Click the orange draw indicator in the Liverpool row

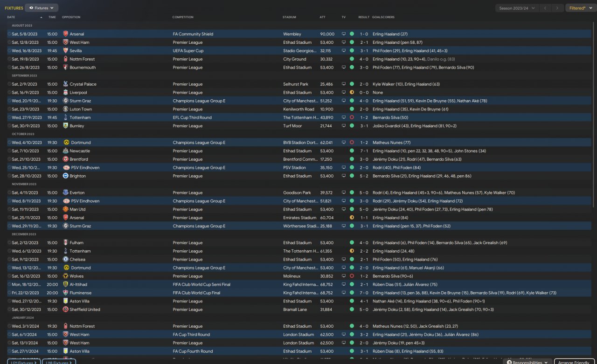(352, 93)
